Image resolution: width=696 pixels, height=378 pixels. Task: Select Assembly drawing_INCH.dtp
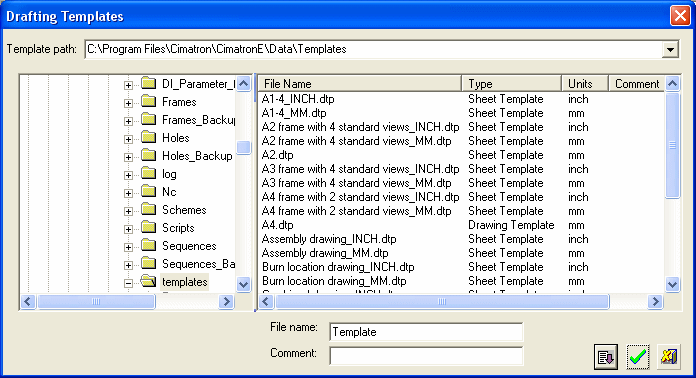pyautogui.click(x=329, y=239)
